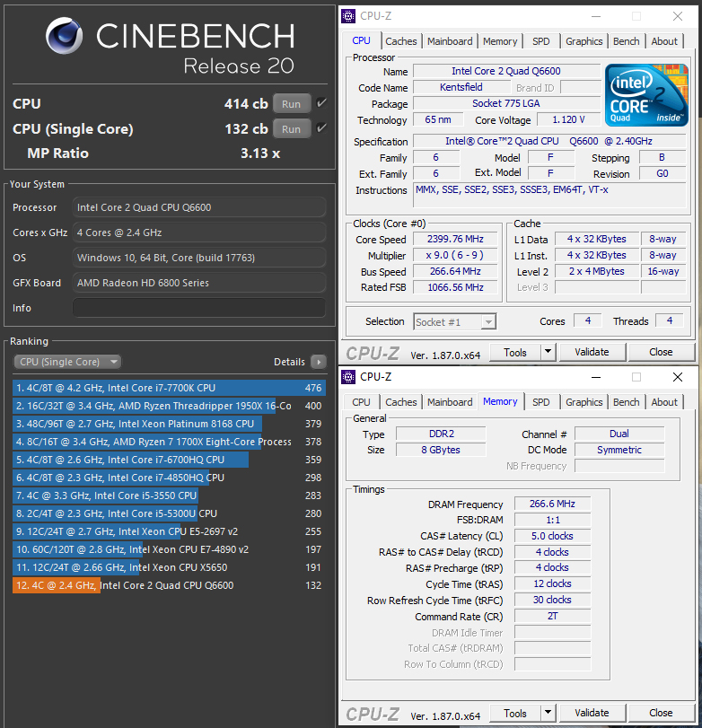The width and height of the screenshot is (702, 728).
Task: Open the CPU (Single Core) ranking dropdown
Action: tap(67, 362)
